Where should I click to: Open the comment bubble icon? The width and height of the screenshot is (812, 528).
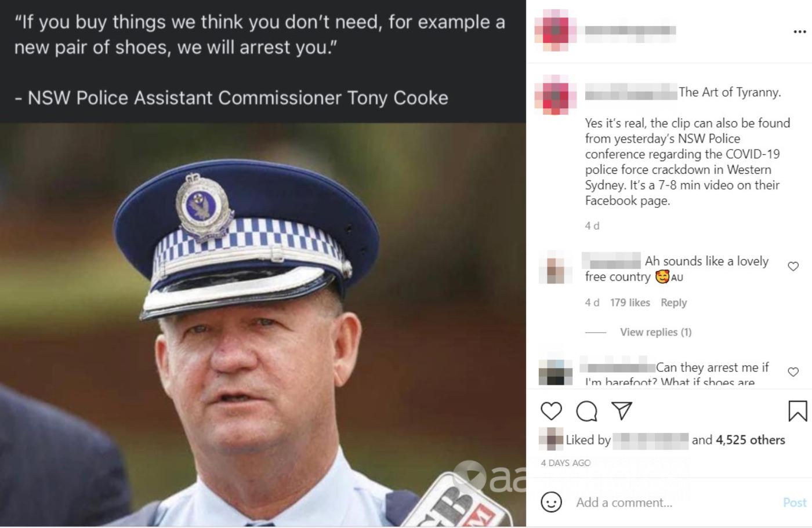(586, 411)
